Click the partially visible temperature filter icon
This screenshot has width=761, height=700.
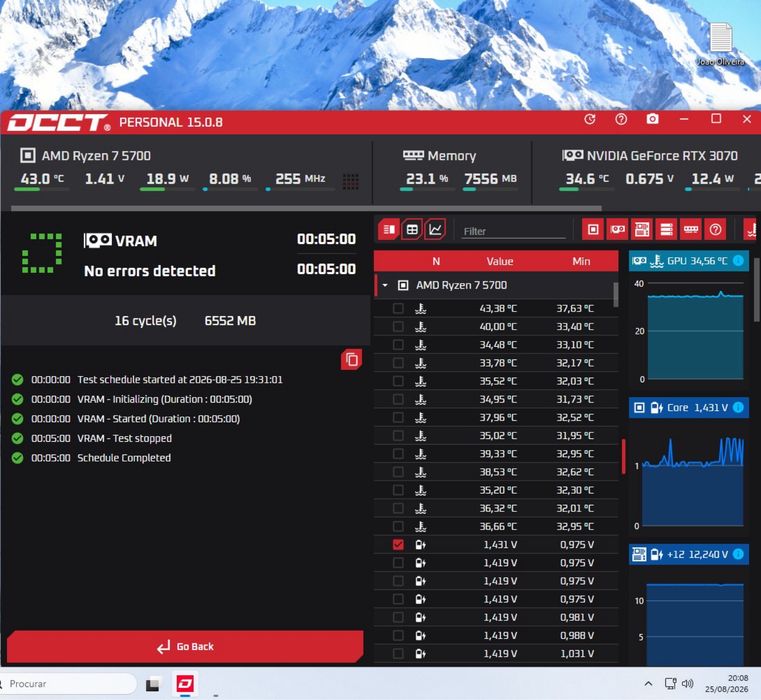tap(751, 229)
